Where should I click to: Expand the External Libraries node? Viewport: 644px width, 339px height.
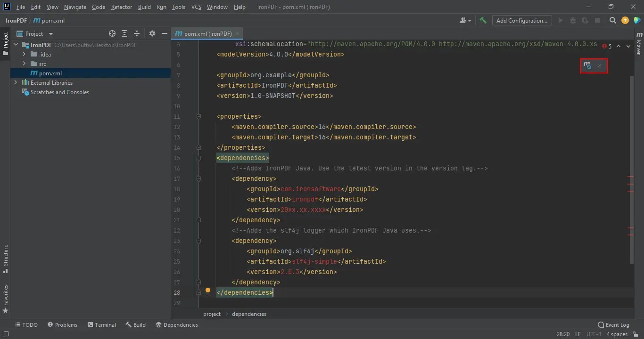[x=16, y=82]
